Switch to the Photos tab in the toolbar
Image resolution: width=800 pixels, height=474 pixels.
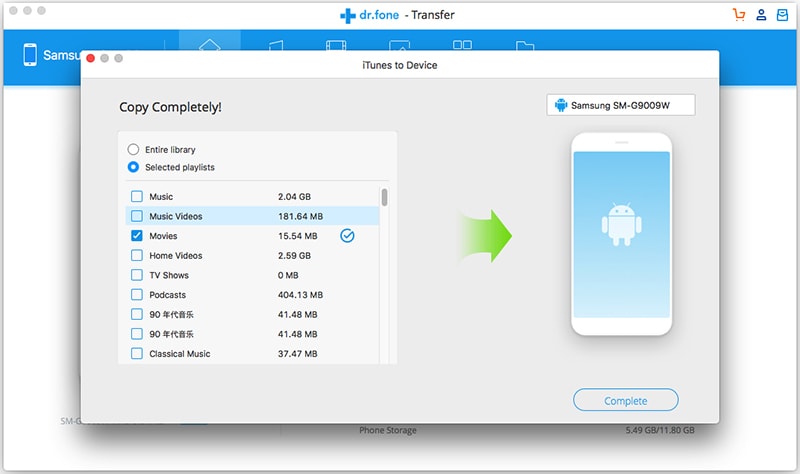[x=399, y=45]
